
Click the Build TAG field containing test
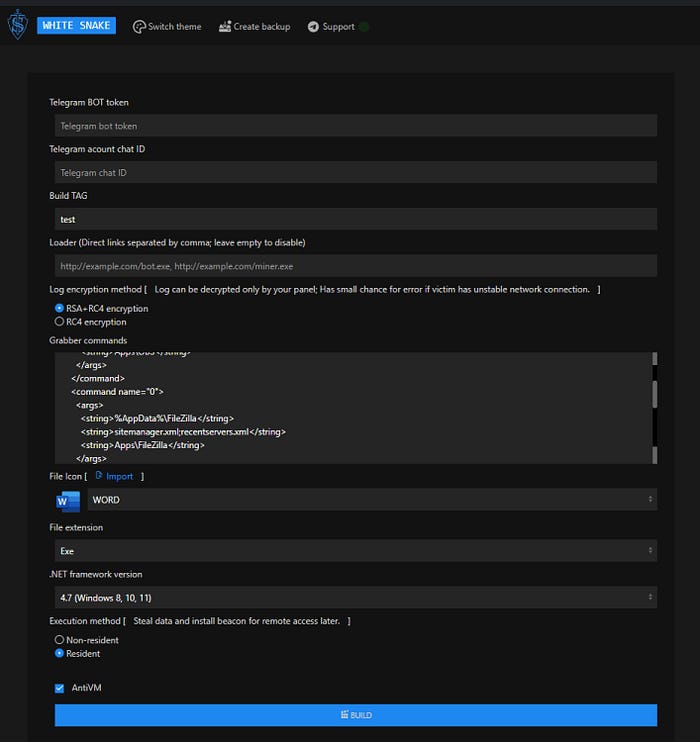coord(355,219)
